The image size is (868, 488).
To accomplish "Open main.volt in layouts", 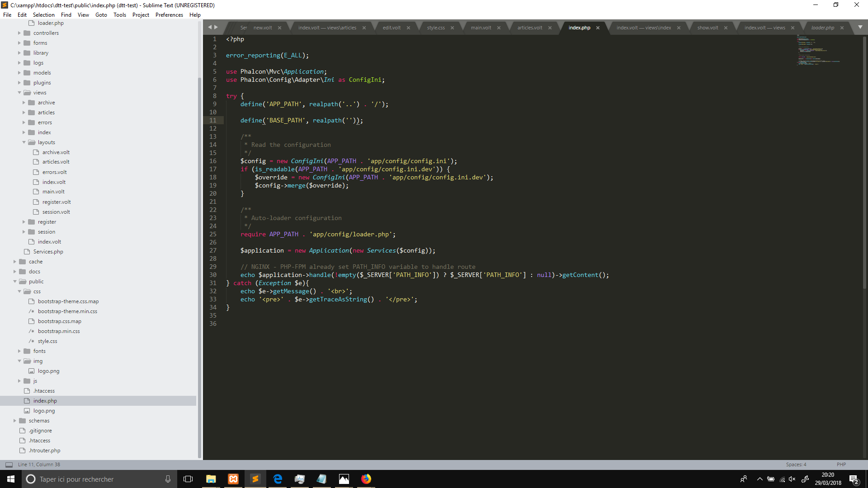I will (x=53, y=192).
